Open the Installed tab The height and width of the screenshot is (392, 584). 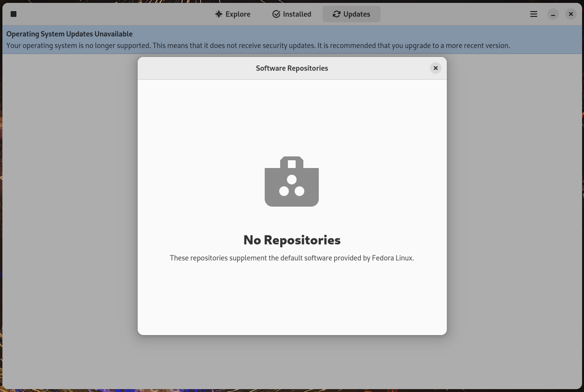tap(292, 14)
